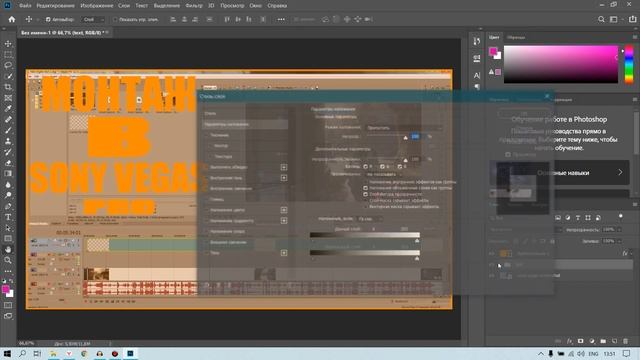Screen dimensions: 640x360
Task: Toggle visibility eye of the top layer
Action: [x=492, y=254]
